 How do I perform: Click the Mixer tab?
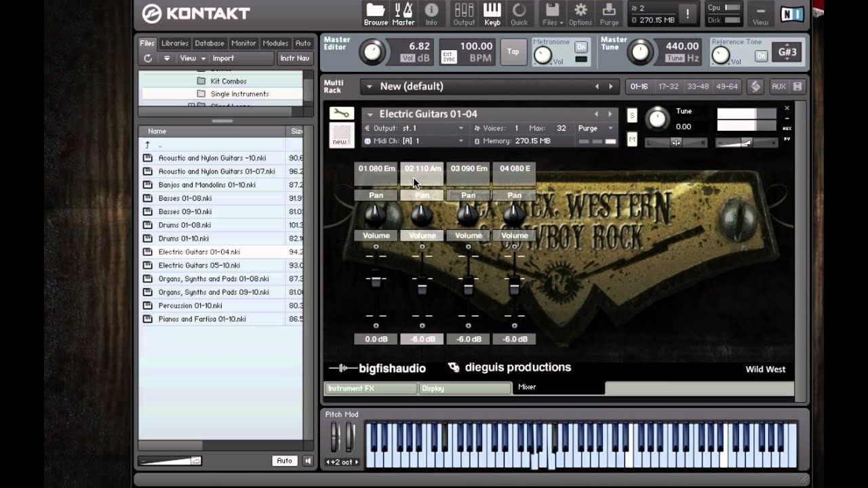click(x=559, y=388)
